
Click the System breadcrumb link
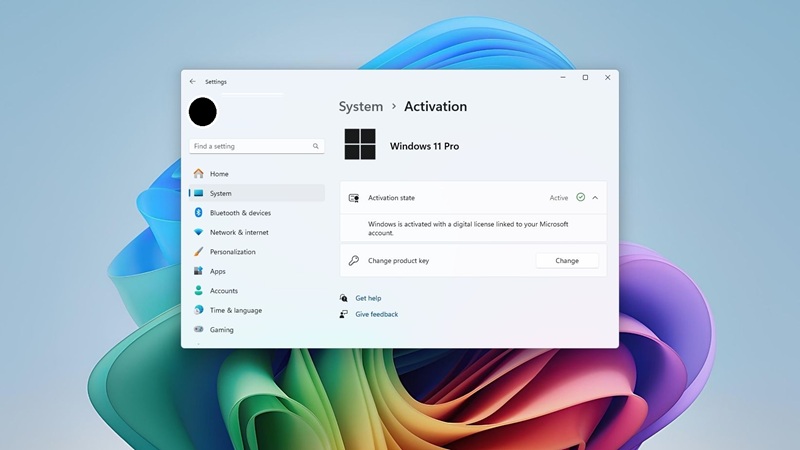click(361, 106)
